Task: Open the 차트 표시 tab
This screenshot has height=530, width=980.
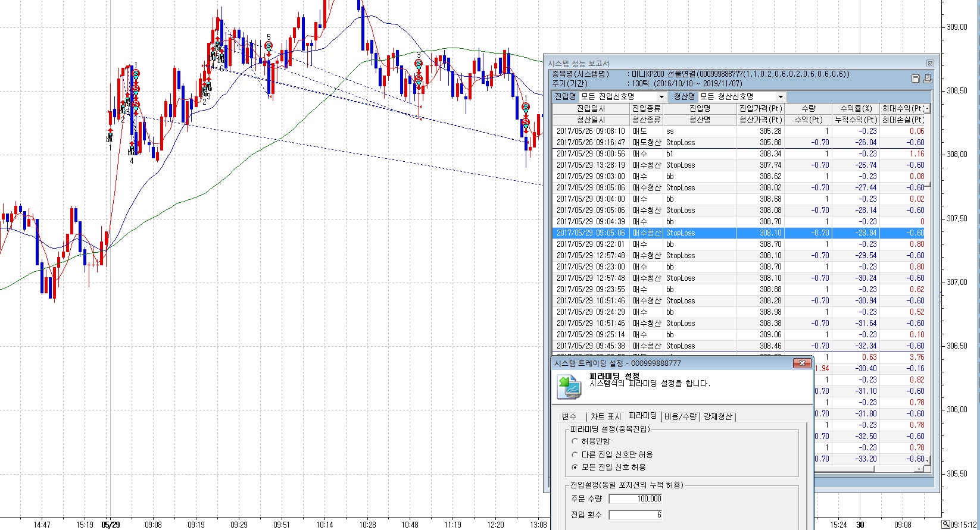Action: pyautogui.click(x=606, y=416)
